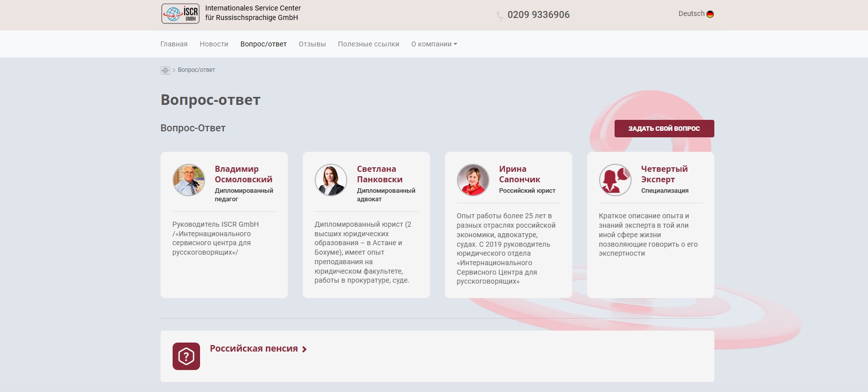Click the Российский юрист label
Screen dimensions: 868x392
[x=527, y=191]
